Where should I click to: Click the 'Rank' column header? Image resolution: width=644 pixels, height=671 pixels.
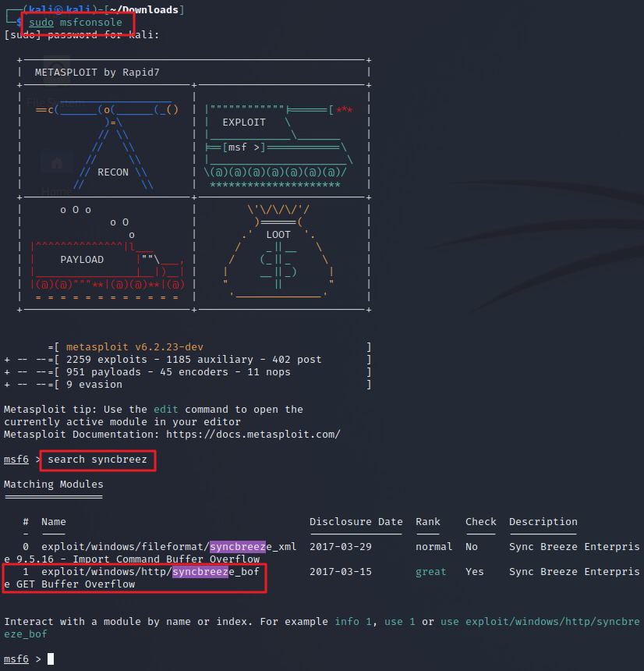coord(427,522)
